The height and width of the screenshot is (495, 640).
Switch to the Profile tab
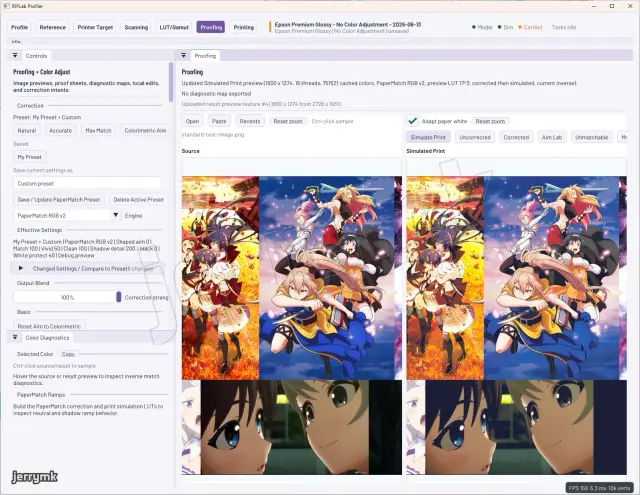point(19,27)
